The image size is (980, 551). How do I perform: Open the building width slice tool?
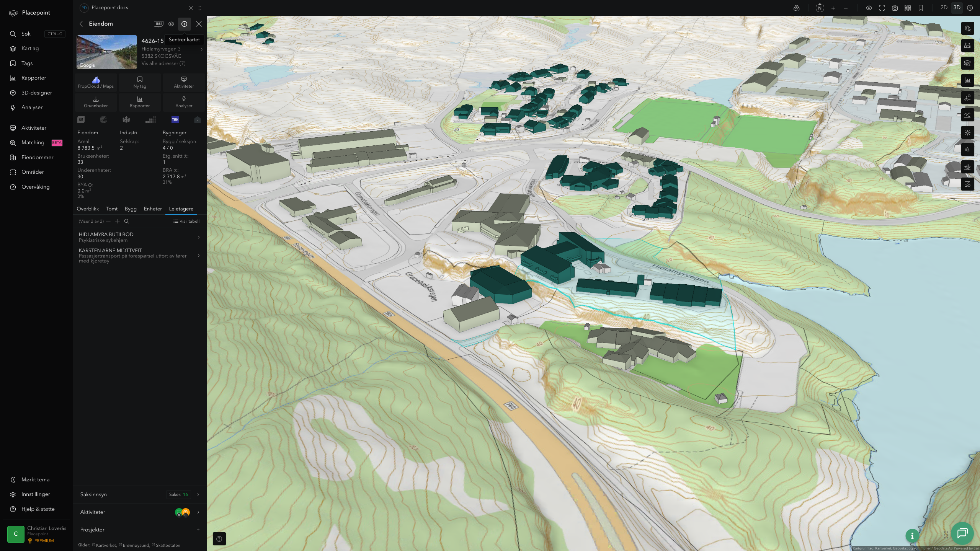pos(968,167)
